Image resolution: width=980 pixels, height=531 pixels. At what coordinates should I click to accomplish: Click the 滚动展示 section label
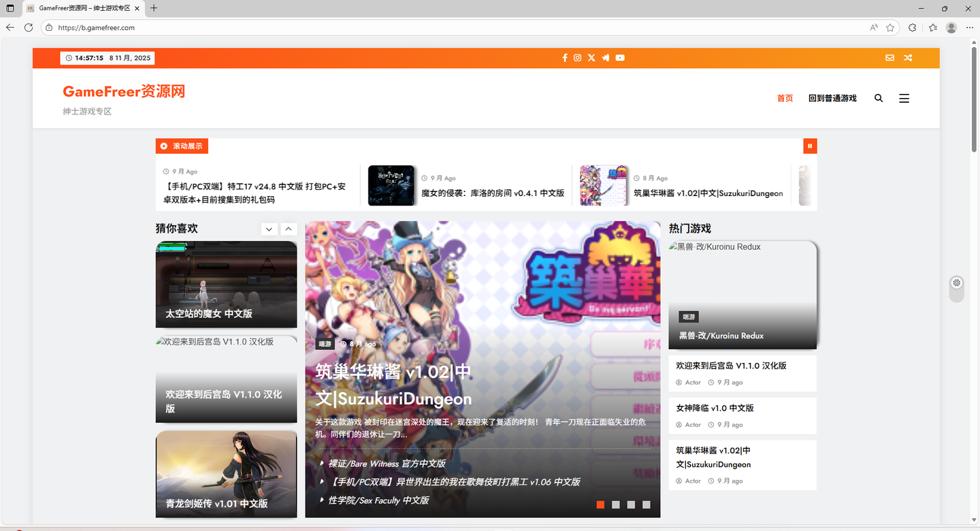[182, 146]
